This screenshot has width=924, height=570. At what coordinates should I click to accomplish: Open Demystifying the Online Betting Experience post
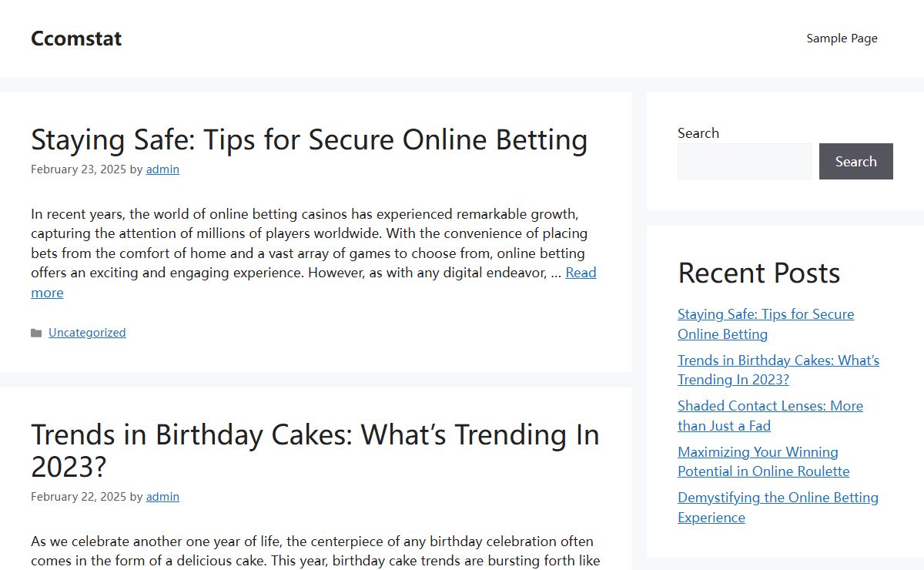click(778, 507)
